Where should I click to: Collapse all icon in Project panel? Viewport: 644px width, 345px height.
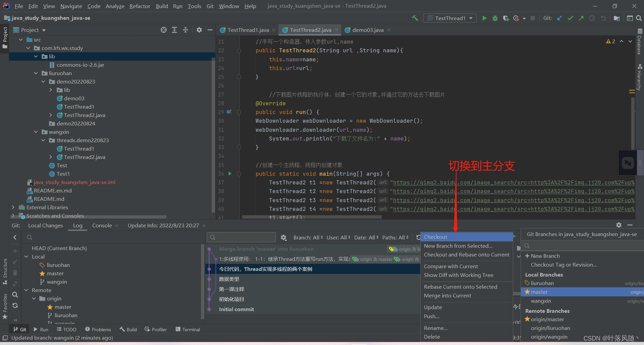tap(185, 30)
